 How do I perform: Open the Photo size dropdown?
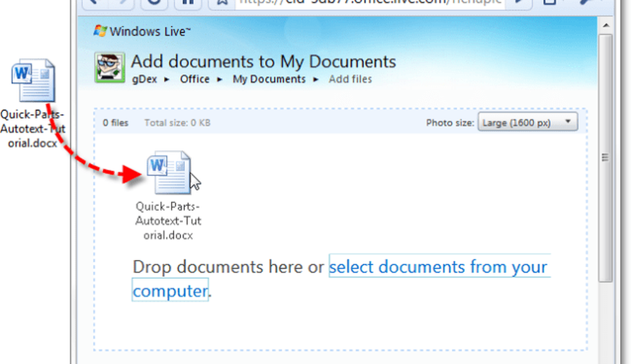click(x=528, y=122)
